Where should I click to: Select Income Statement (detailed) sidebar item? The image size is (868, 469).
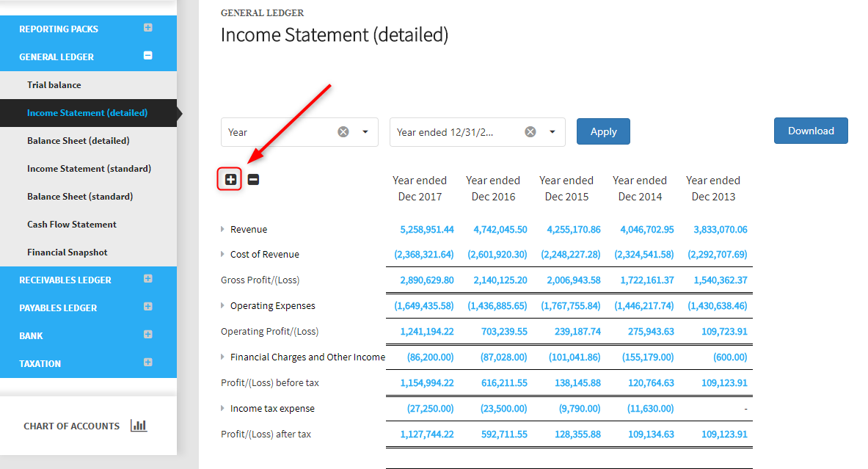tap(89, 113)
